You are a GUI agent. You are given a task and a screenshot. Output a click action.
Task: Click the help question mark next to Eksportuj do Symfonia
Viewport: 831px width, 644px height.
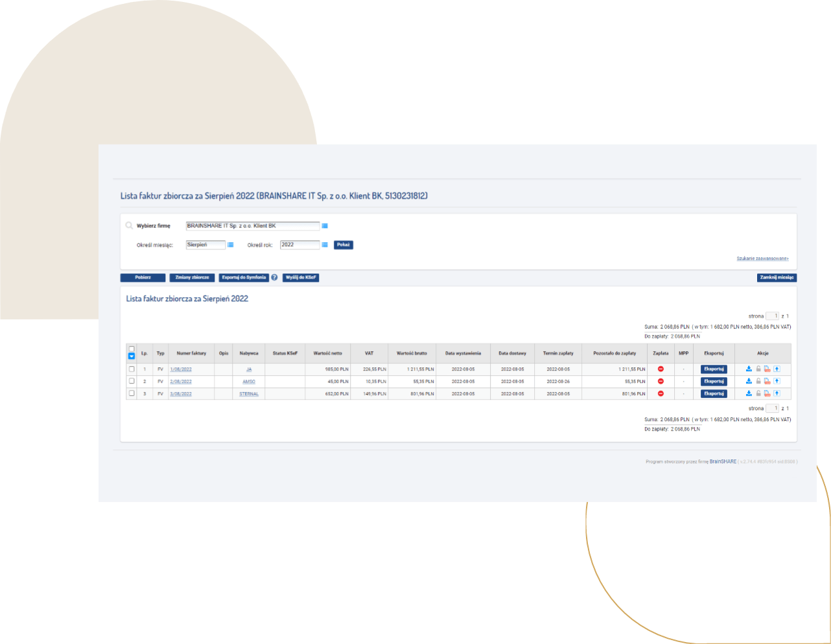pyautogui.click(x=274, y=277)
